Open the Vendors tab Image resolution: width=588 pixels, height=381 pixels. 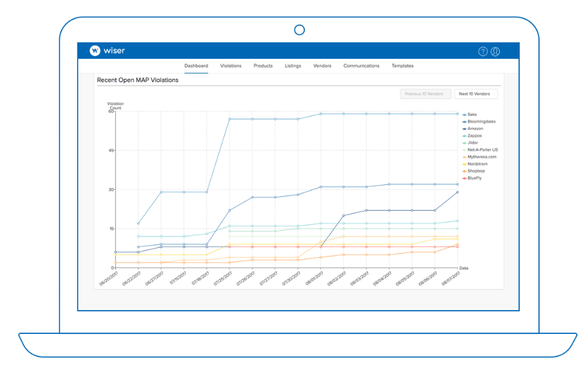[322, 66]
